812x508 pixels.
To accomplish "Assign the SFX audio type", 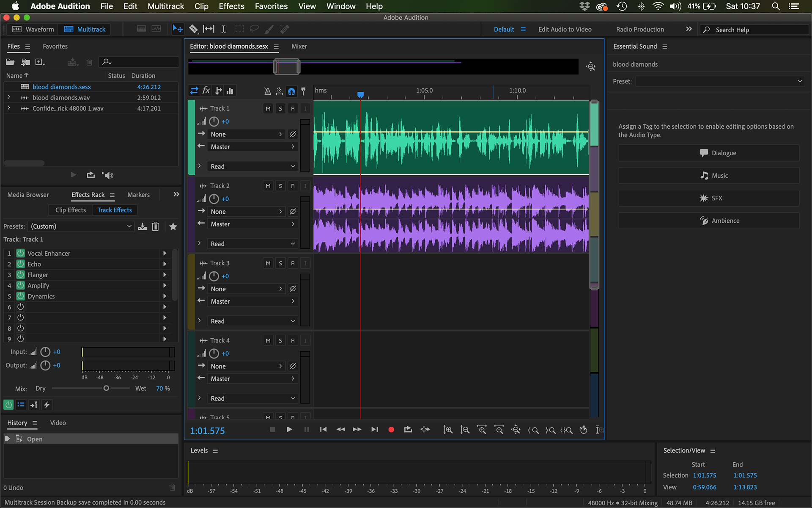I will (709, 198).
